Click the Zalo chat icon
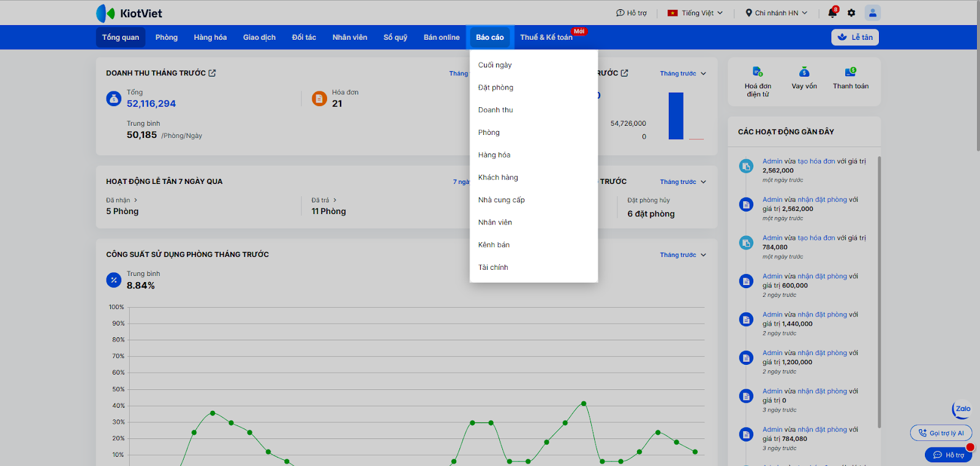980x466 pixels. click(962, 409)
